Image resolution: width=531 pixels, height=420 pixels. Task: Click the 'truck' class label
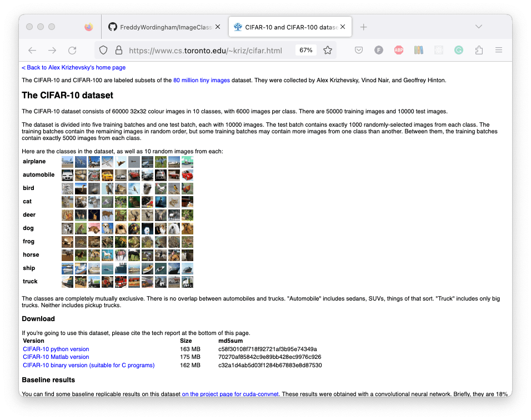[30, 282]
